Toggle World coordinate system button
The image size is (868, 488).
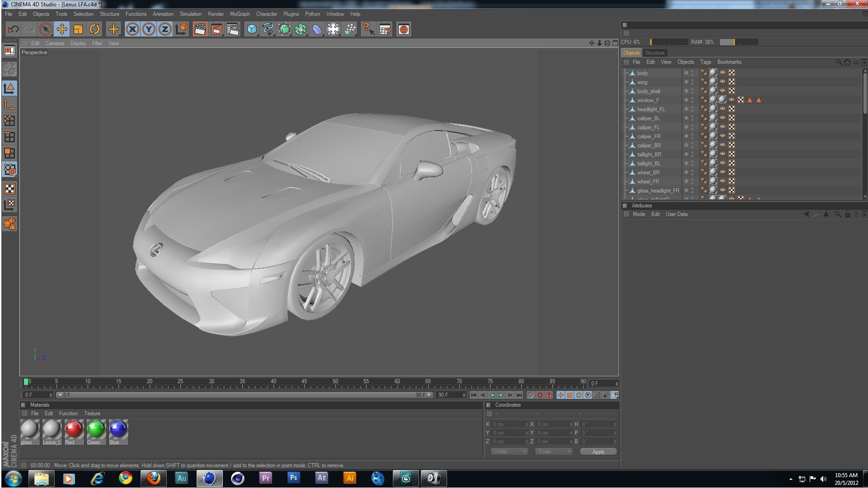(x=182, y=29)
